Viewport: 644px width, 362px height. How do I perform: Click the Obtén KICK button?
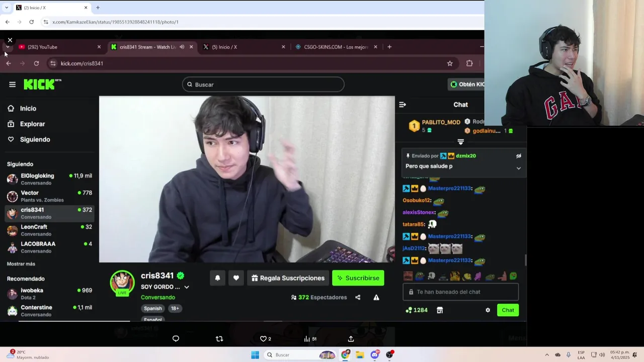tap(466, 84)
